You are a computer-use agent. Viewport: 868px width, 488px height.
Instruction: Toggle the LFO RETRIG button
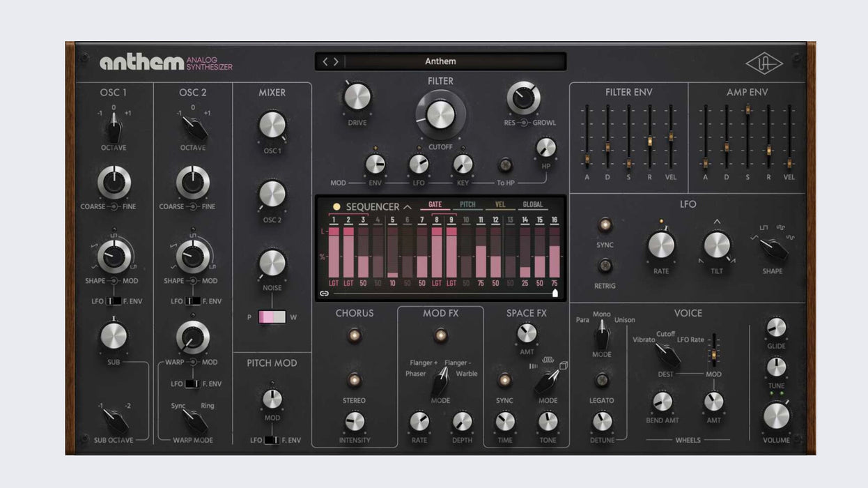pyautogui.click(x=605, y=265)
